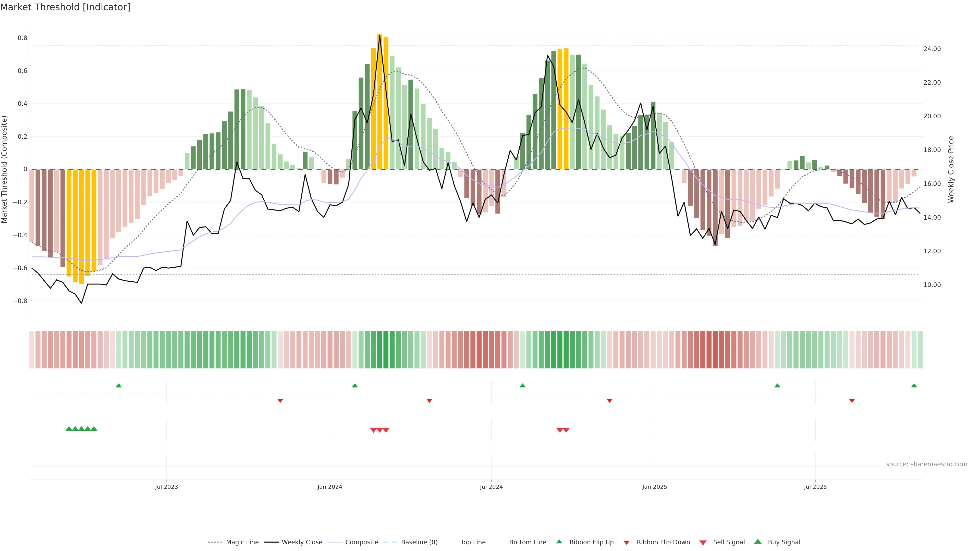Click the Ribbon Flip Up marker just after Jan 2024

(x=355, y=386)
